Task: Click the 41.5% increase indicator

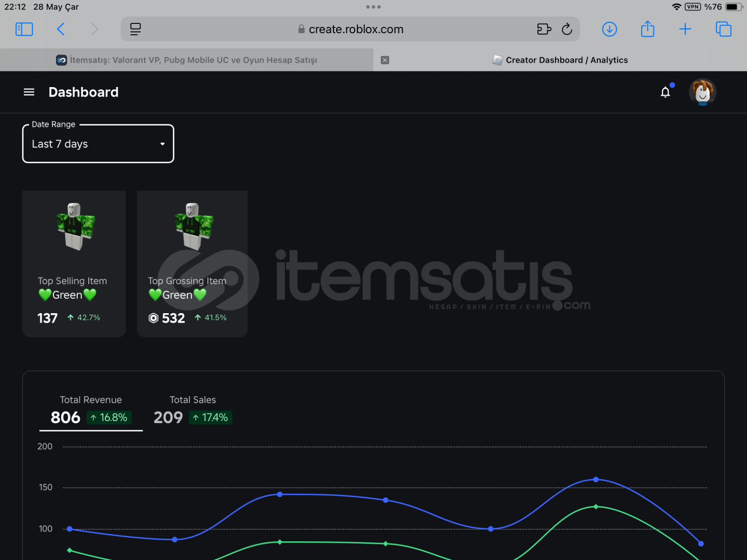Action: click(211, 317)
